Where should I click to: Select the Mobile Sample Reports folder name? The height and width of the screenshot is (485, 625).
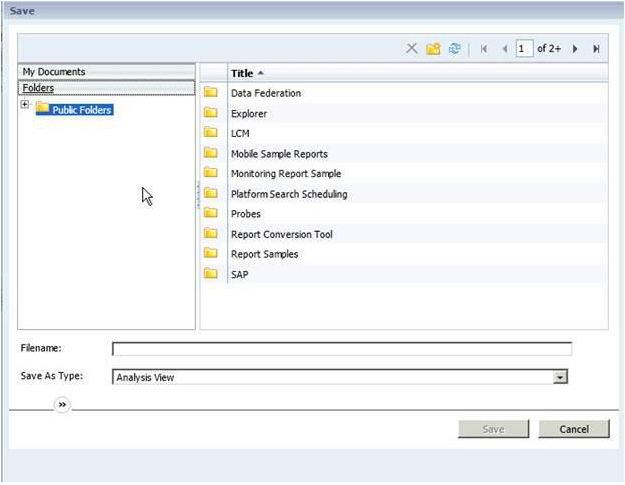pyautogui.click(x=279, y=154)
